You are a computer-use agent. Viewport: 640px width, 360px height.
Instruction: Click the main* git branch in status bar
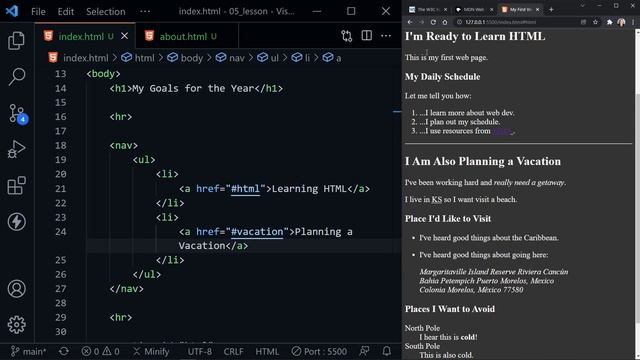coord(29,351)
